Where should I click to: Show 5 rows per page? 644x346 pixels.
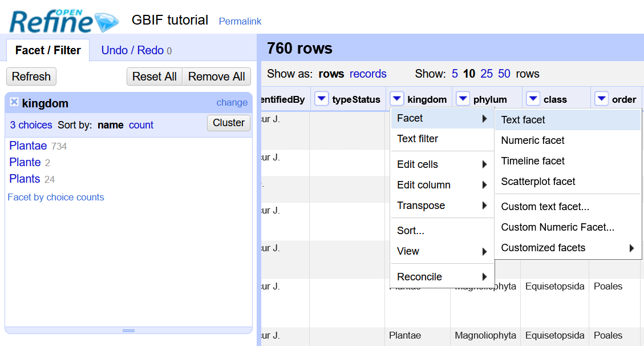coord(455,74)
